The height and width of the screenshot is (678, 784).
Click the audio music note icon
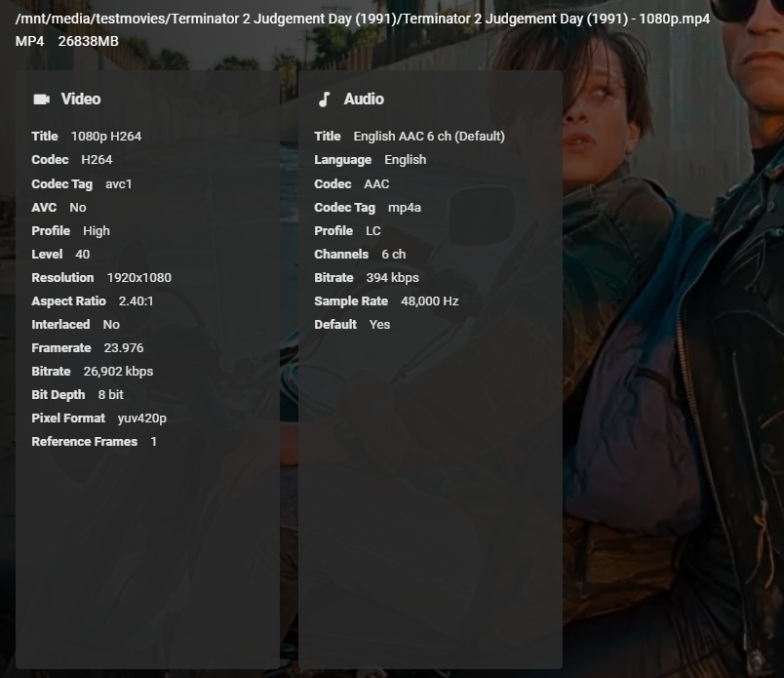pyautogui.click(x=325, y=100)
